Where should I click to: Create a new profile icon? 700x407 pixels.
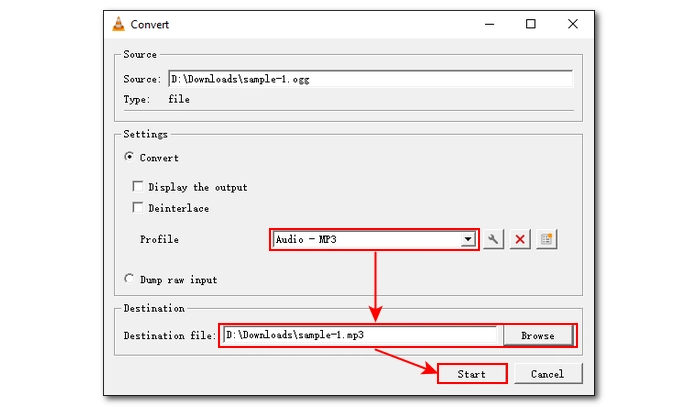pos(546,239)
